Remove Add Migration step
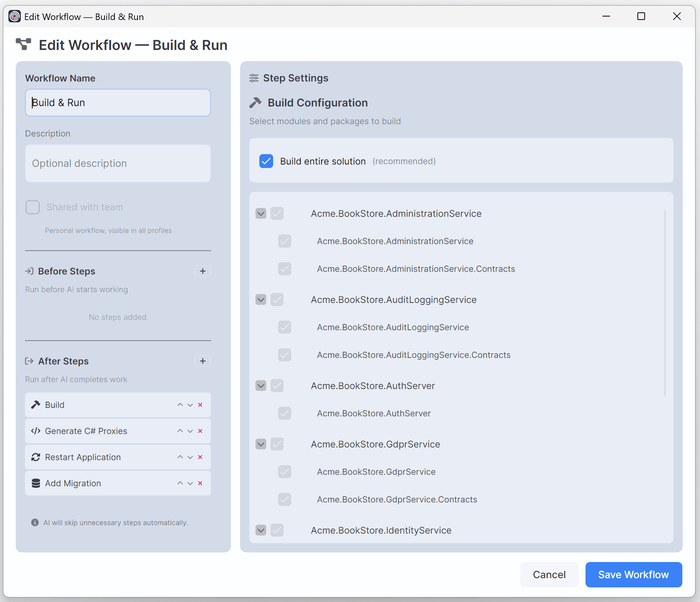Screen dimensions: 700x602 200,483
